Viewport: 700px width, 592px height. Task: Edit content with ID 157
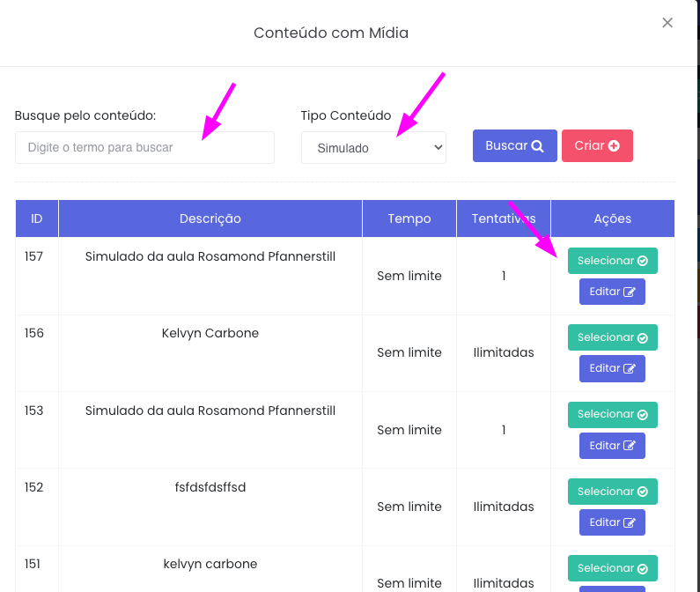pyautogui.click(x=612, y=292)
